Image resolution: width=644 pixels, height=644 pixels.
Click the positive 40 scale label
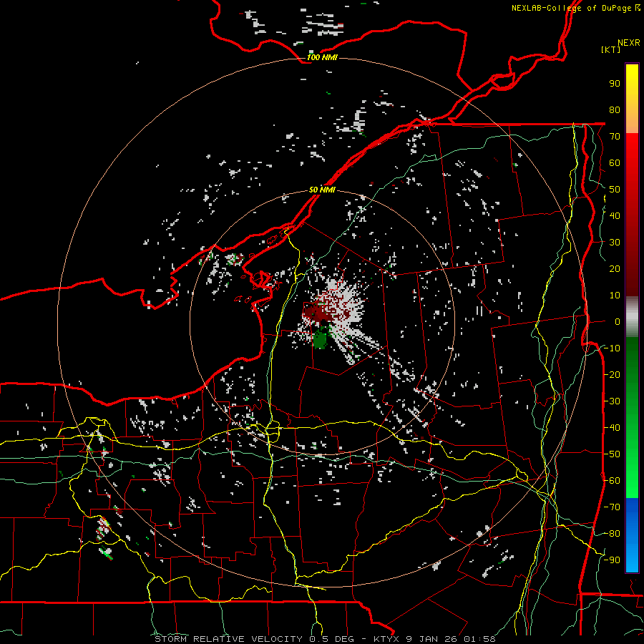[x=615, y=215]
